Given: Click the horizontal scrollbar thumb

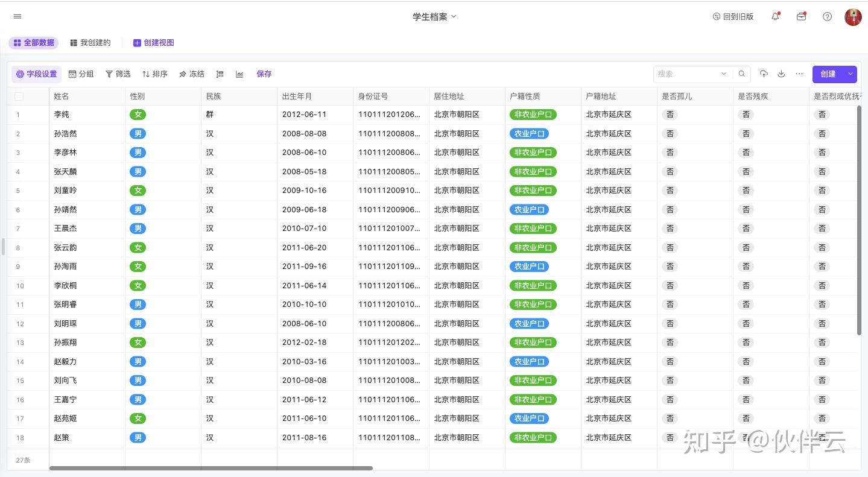Looking at the screenshot, I should 211,468.
